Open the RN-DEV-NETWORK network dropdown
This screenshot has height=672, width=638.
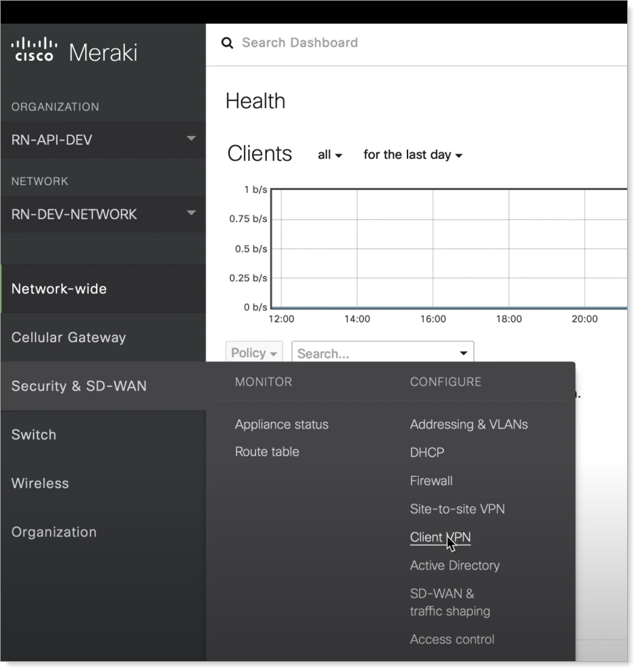click(x=103, y=214)
